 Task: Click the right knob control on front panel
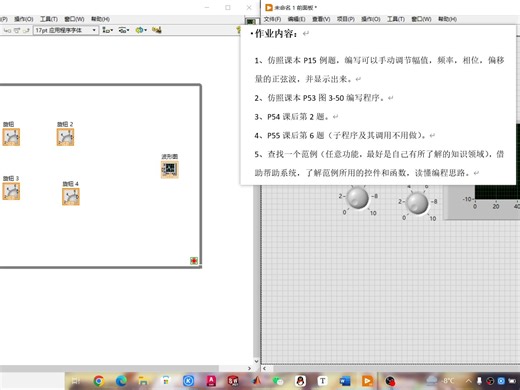coord(417,203)
